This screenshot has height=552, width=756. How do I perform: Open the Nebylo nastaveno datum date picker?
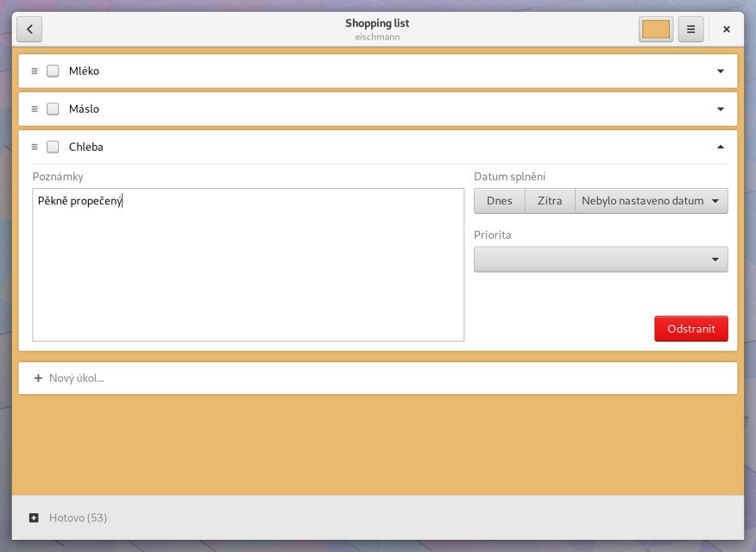pyautogui.click(x=651, y=201)
